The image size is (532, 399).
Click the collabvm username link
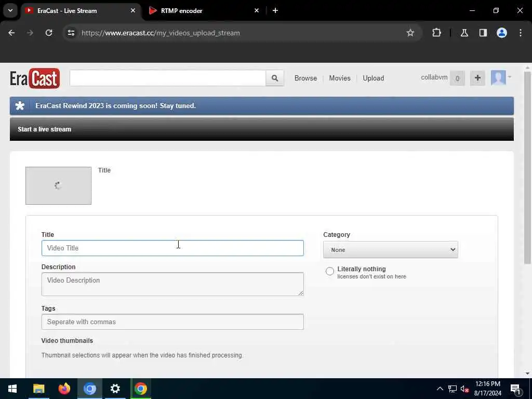click(434, 77)
